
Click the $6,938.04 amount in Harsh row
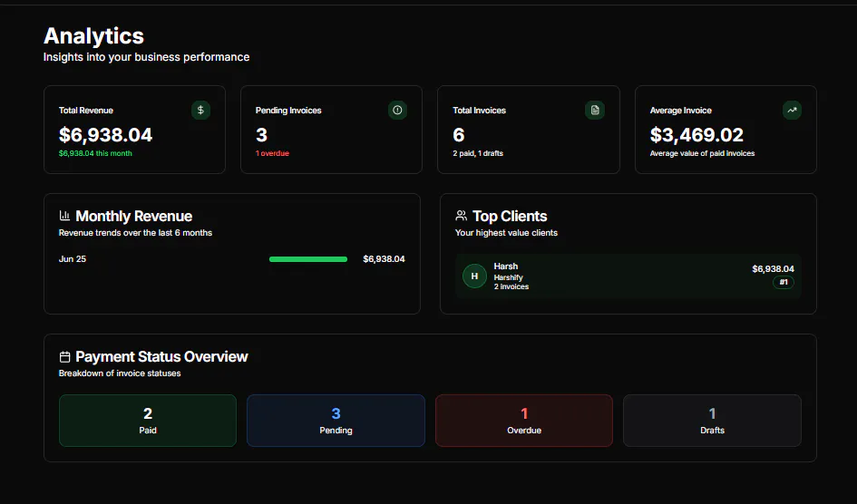point(773,268)
